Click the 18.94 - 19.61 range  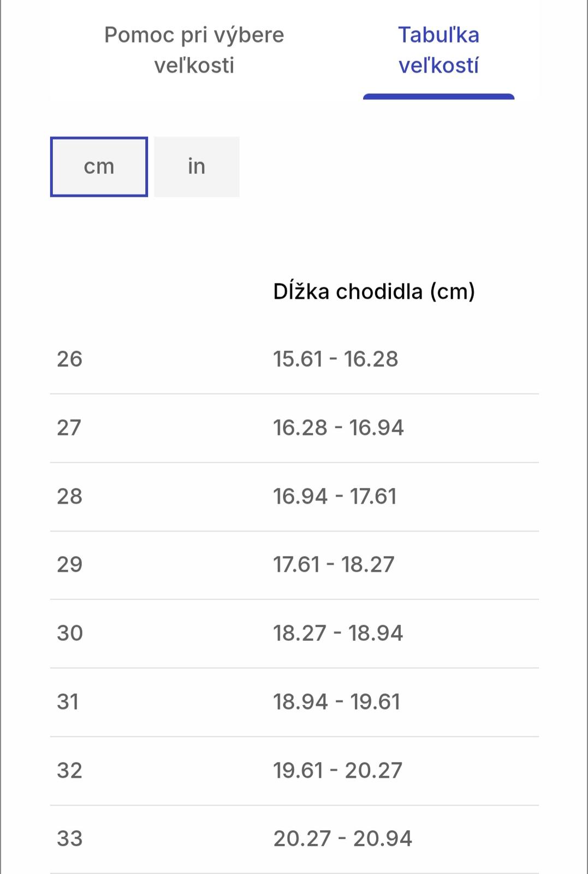336,702
